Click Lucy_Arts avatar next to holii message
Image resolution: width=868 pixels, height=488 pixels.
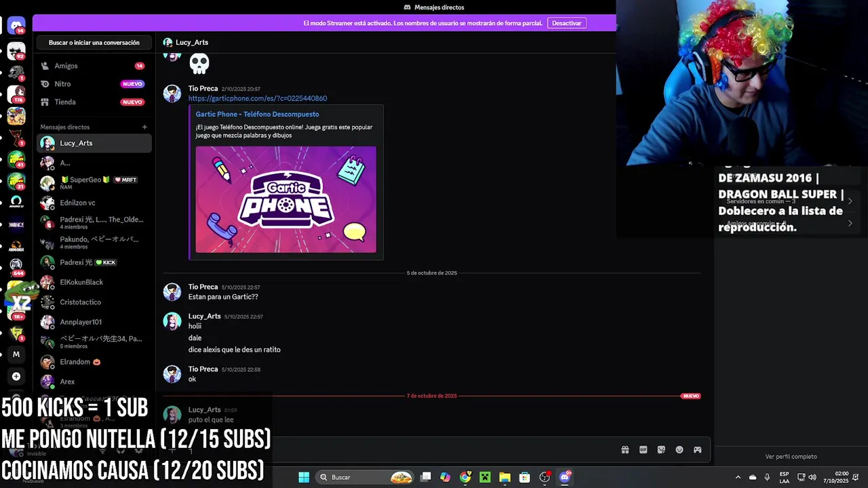click(172, 321)
